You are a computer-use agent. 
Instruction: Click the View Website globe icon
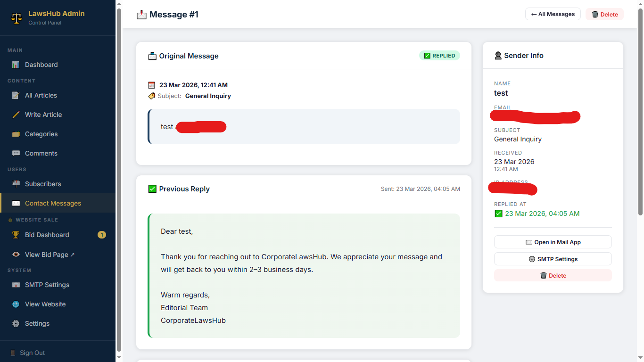[x=16, y=304]
